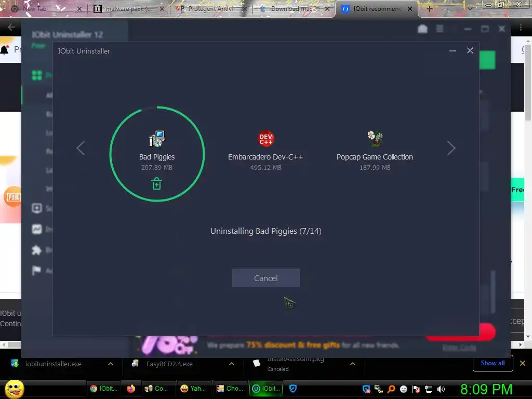Click the 8:09 PM taskbar clock

pos(486,389)
